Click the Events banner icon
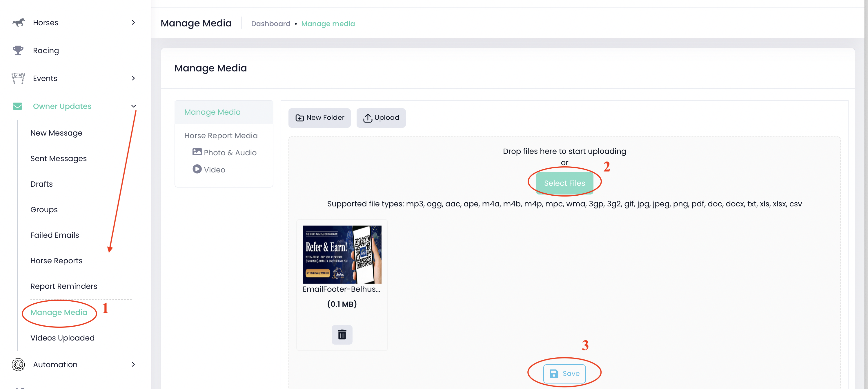The height and width of the screenshot is (389, 868). 18,78
